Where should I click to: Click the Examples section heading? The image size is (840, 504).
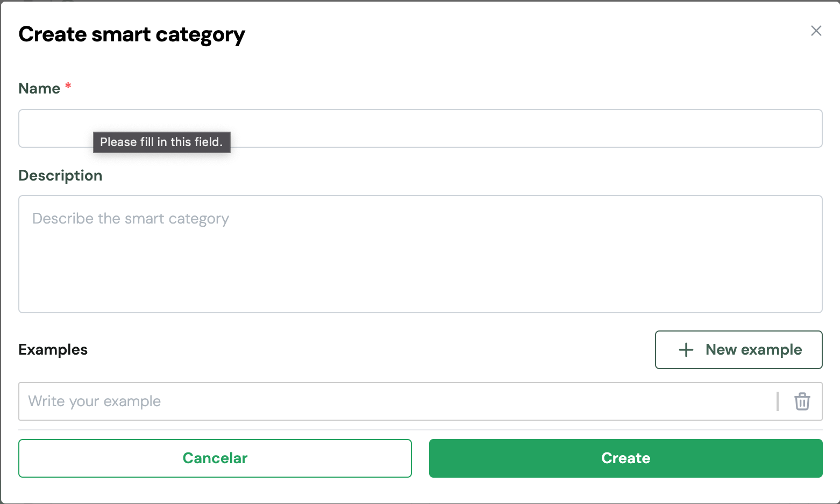tap(53, 350)
